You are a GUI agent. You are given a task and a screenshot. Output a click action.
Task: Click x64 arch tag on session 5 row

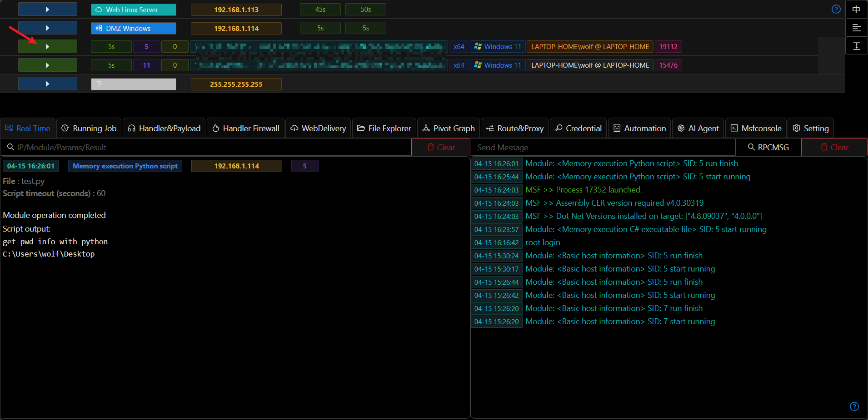459,47
